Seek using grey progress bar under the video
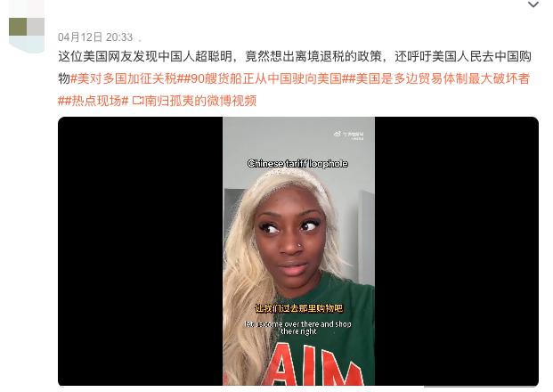This screenshot has height=392, width=553. (481, 387)
